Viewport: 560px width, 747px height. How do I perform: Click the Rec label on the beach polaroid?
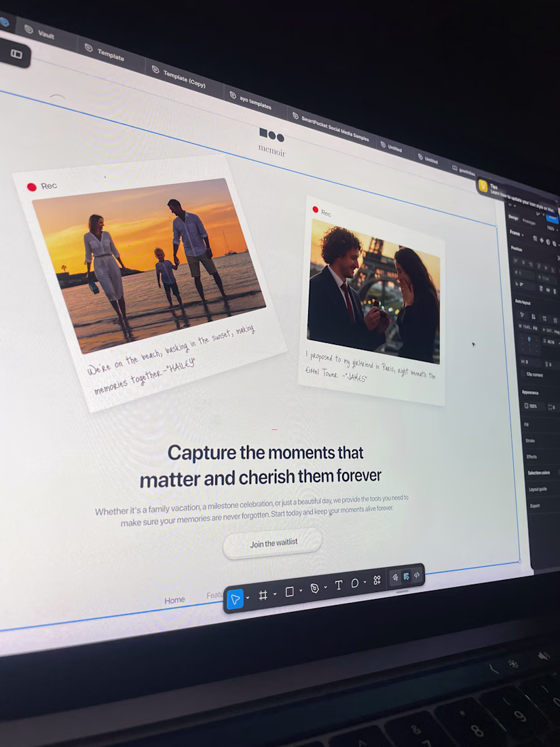(x=49, y=186)
